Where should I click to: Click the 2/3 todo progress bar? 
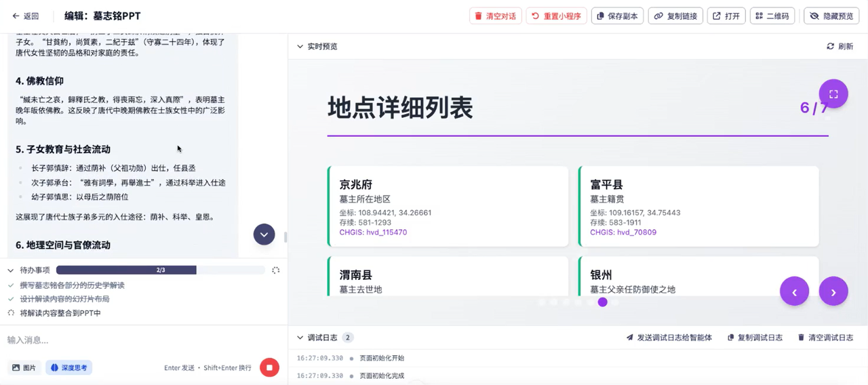coord(161,270)
